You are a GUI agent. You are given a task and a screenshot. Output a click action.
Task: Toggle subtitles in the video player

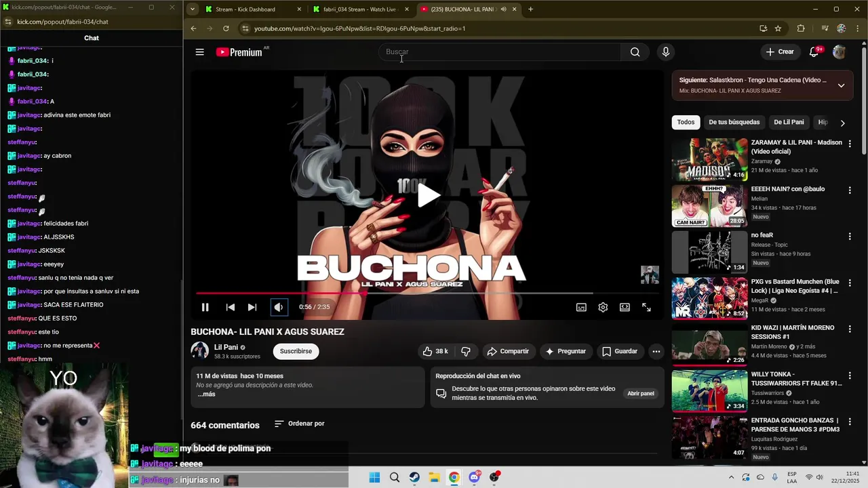point(581,307)
